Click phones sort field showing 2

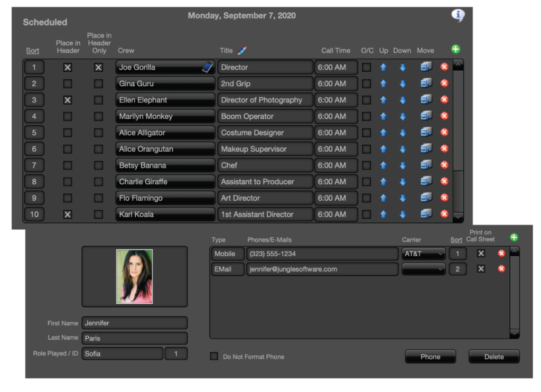click(x=458, y=269)
